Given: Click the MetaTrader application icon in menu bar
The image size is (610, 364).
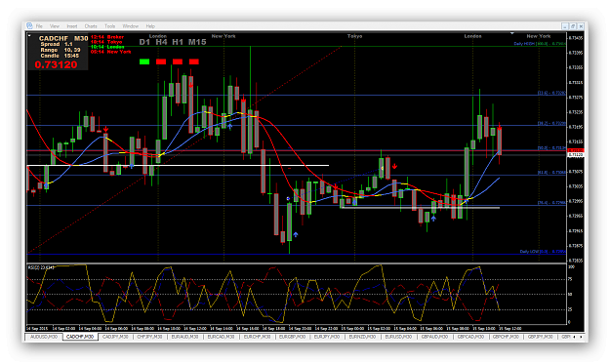Looking at the screenshot, I should [29, 25].
